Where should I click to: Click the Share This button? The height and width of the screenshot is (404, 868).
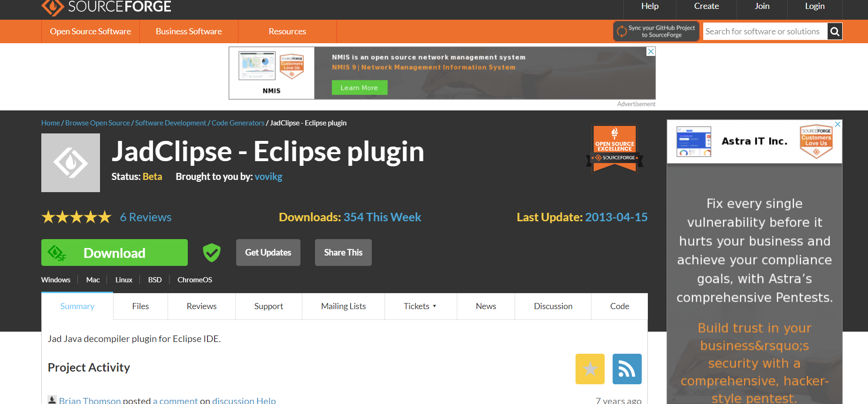coord(343,253)
